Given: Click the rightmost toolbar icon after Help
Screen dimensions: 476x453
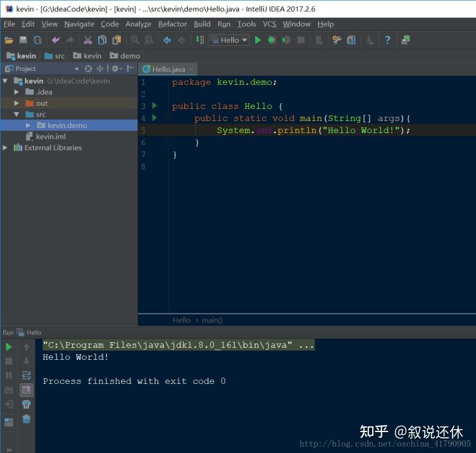Looking at the screenshot, I should pyautogui.click(x=405, y=40).
